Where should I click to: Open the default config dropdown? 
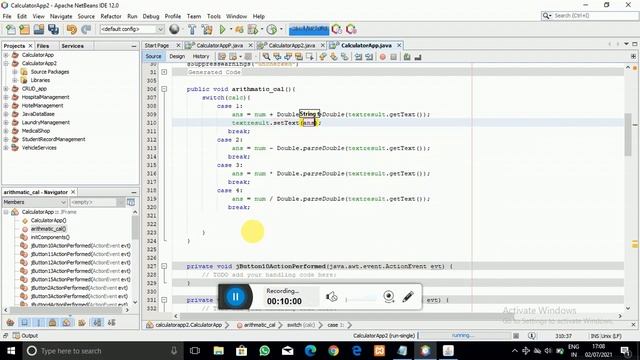pyautogui.click(x=132, y=29)
